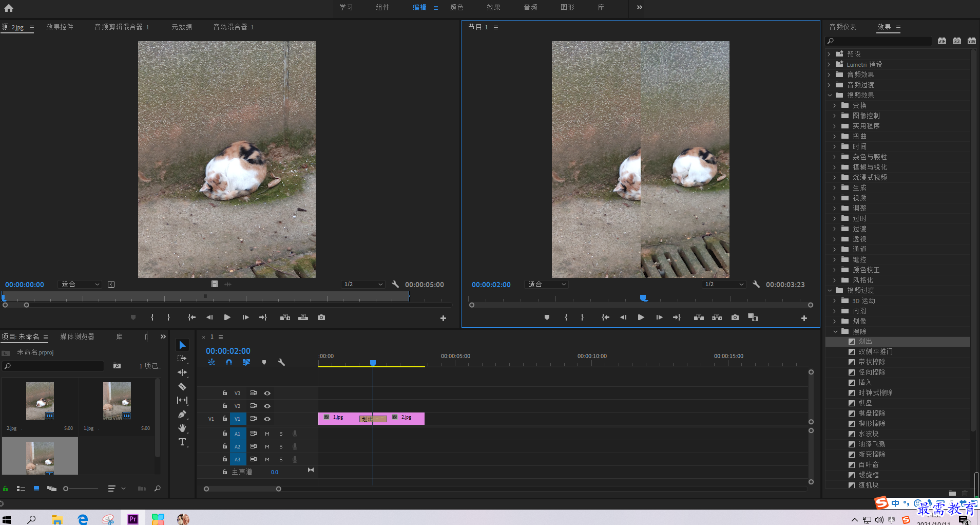
Task: Open timeline display settings wrench
Action: (x=281, y=362)
